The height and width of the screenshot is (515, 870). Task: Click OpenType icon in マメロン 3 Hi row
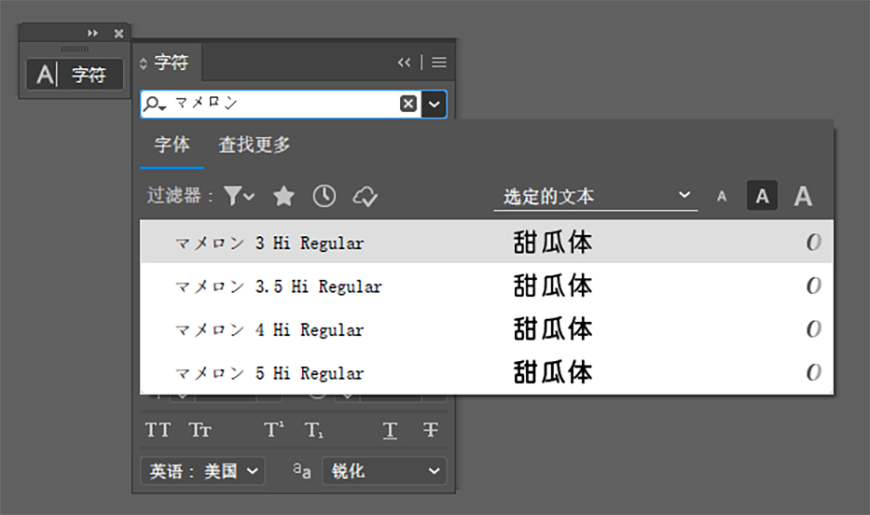813,242
